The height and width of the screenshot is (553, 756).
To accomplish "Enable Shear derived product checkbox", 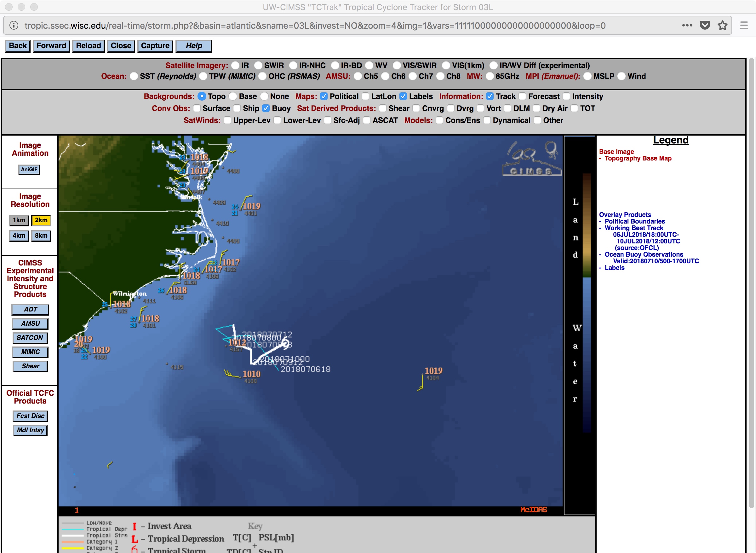I will [383, 108].
